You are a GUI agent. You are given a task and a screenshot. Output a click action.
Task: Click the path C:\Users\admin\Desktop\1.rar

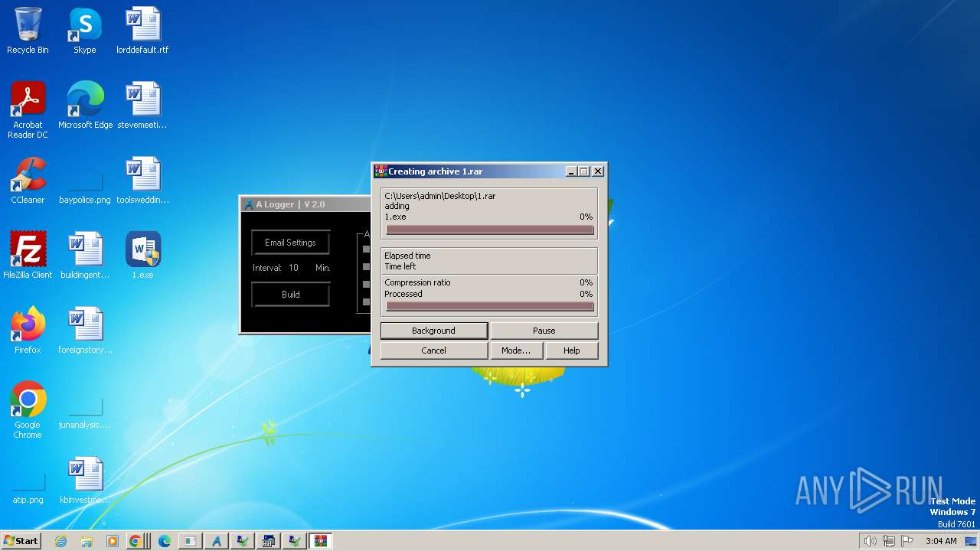[440, 196]
